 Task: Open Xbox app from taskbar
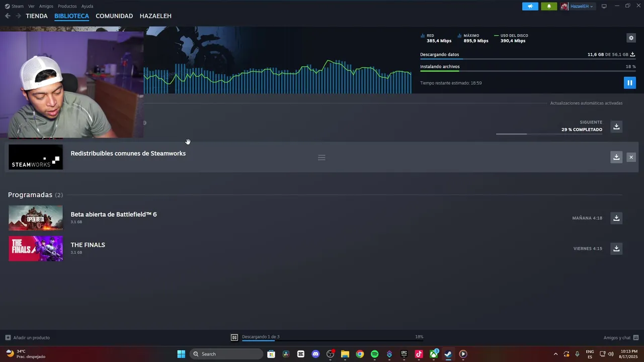tap(434, 354)
